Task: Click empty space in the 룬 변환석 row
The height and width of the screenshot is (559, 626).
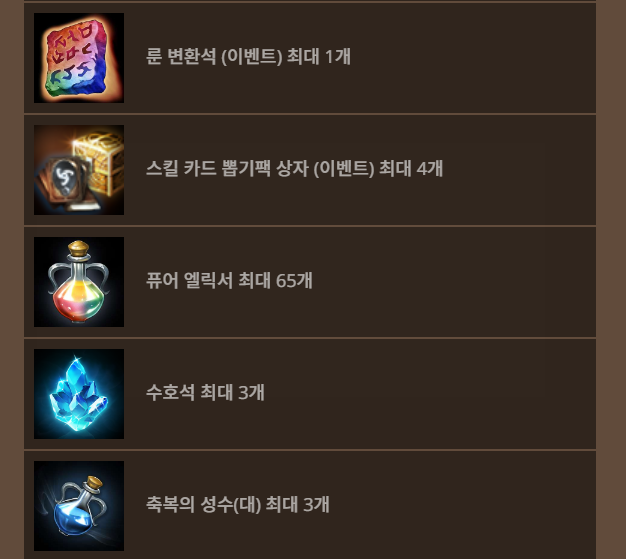Action: click(x=471, y=58)
